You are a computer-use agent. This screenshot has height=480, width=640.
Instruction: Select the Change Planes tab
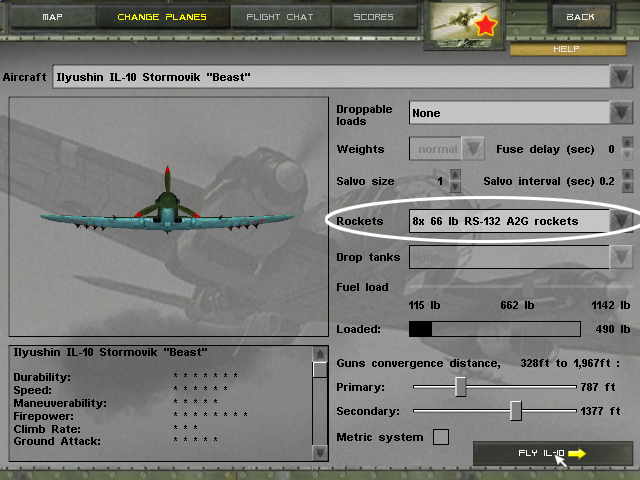(162, 17)
